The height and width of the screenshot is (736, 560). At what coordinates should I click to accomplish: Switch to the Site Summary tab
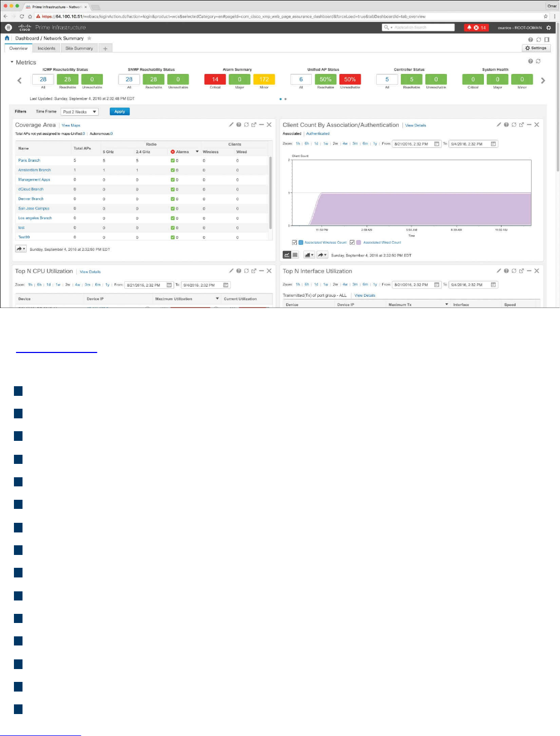pos(79,48)
